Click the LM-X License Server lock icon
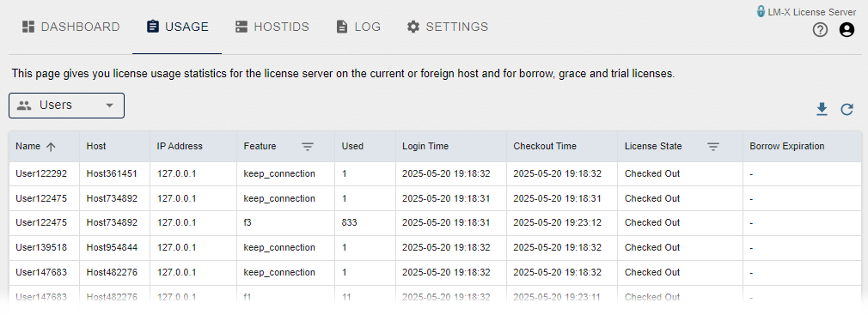The width and height of the screenshot is (868, 315). coord(761,12)
